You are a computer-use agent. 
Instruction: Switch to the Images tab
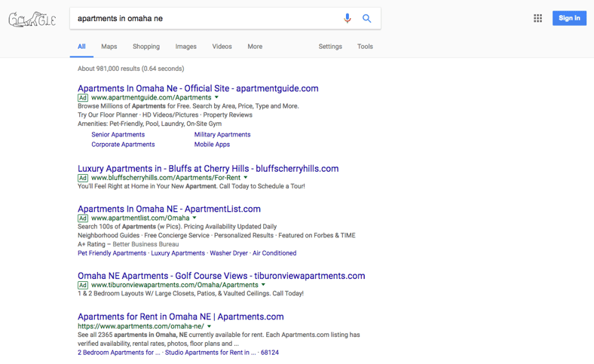coord(185,47)
